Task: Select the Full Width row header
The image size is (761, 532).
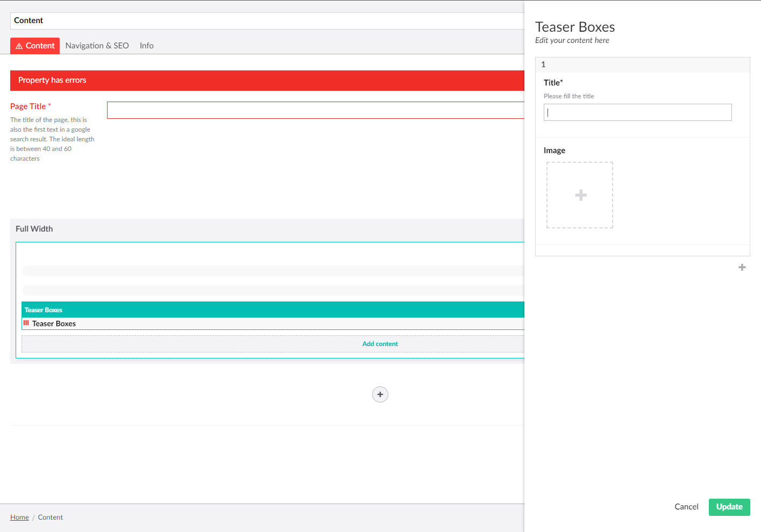Action: click(x=34, y=228)
